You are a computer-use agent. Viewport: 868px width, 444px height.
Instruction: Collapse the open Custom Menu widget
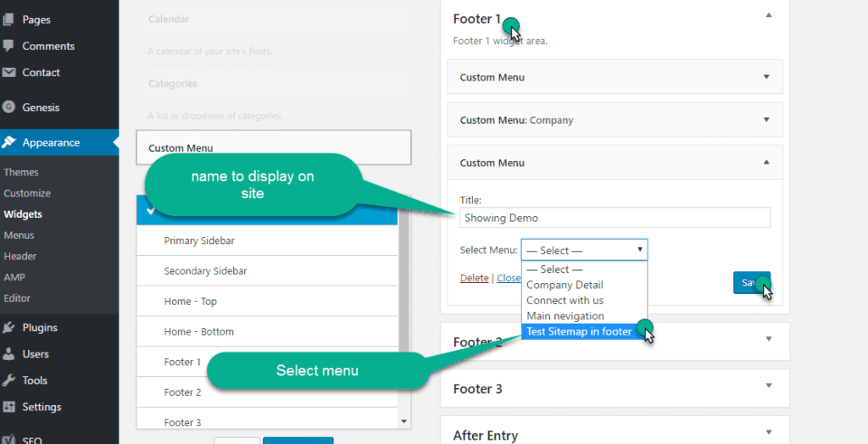click(766, 162)
